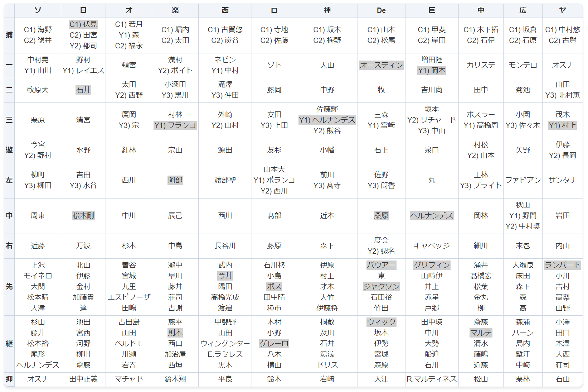Select the highlighted ランバート name

point(562,265)
